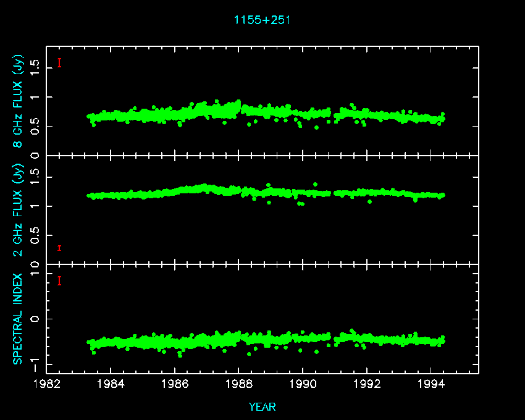Viewport: 525px width, 420px height.
Task: Click the red error bar in 2 GHz panel
Action: click(x=59, y=248)
